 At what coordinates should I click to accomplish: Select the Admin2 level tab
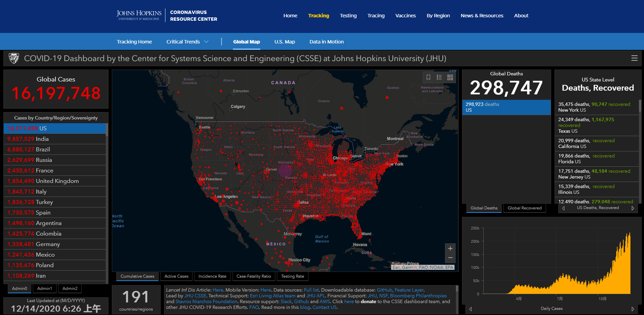coord(70,289)
